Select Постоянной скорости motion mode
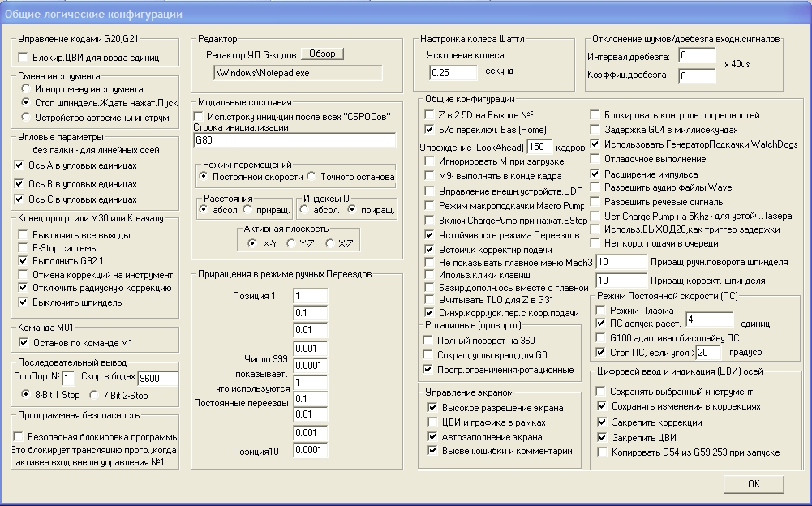Viewport: 812px width, 506px height. [203, 177]
